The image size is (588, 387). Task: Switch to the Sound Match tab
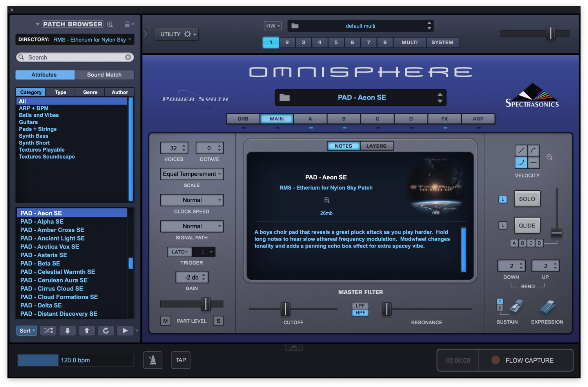(104, 75)
